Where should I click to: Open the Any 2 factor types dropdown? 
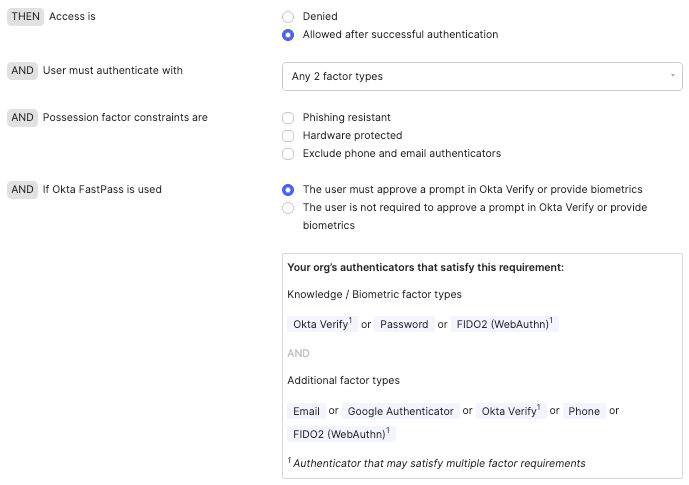pos(470,76)
